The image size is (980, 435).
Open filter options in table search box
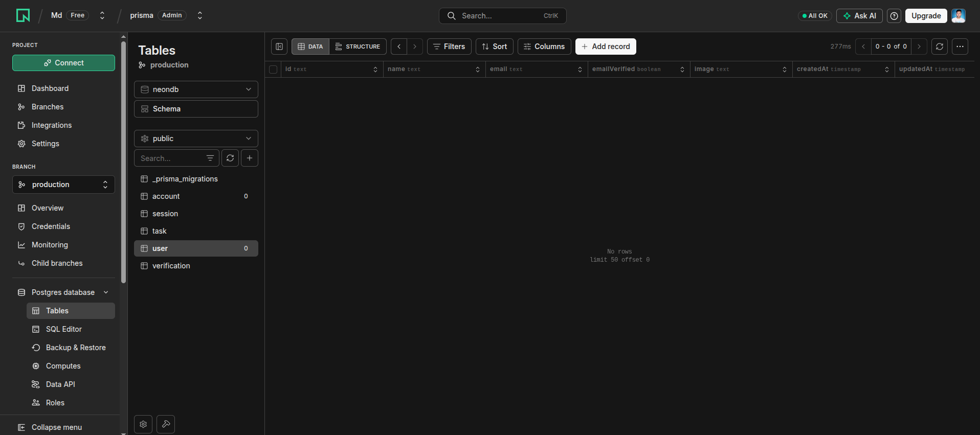210,158
